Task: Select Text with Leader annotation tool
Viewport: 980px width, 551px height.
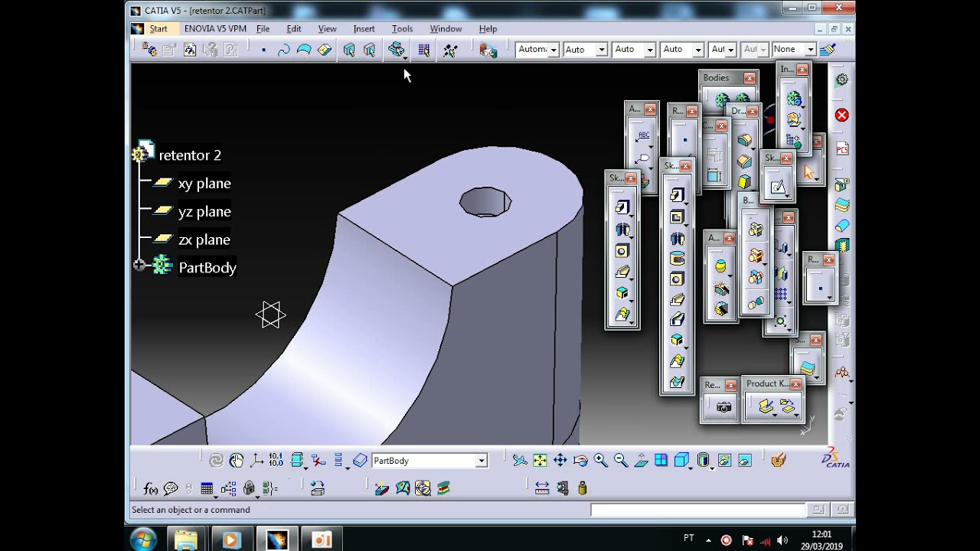Action: click(x=643, y=137)
